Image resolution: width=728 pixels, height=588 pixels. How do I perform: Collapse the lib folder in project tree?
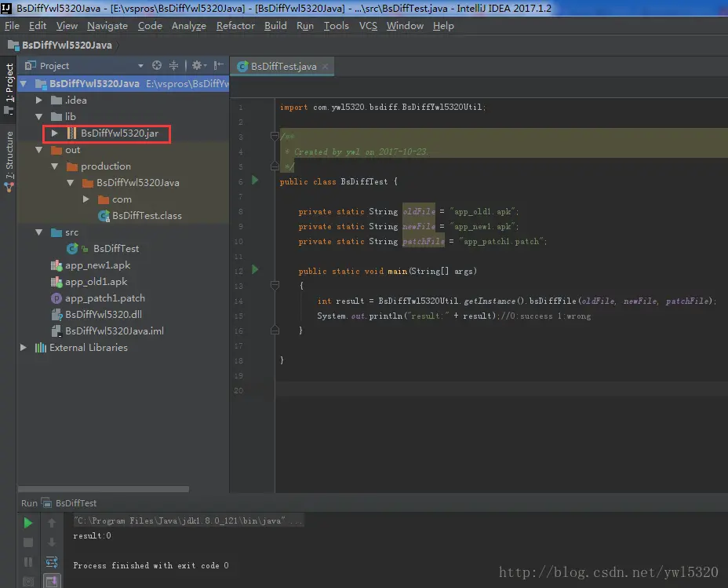click(38, 117)
